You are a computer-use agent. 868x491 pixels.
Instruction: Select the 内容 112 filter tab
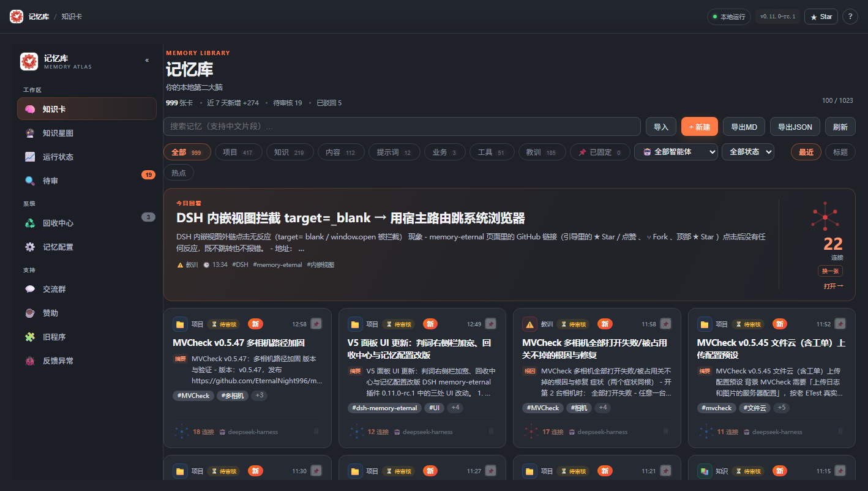coord(341,152)
